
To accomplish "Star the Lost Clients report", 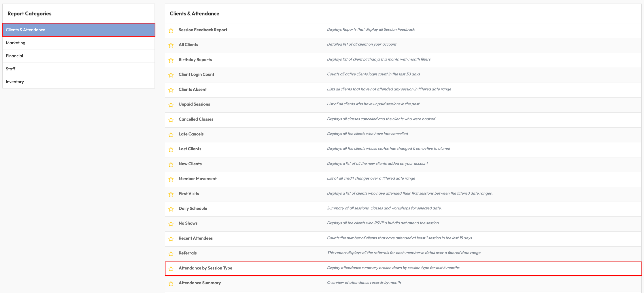I will point(171,149).
